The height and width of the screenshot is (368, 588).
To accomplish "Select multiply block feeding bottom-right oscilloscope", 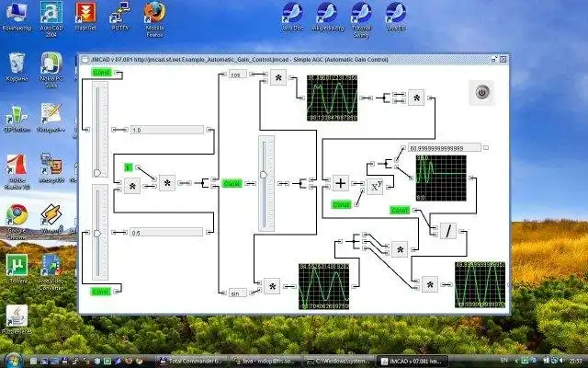I will (x=430, y=284).
